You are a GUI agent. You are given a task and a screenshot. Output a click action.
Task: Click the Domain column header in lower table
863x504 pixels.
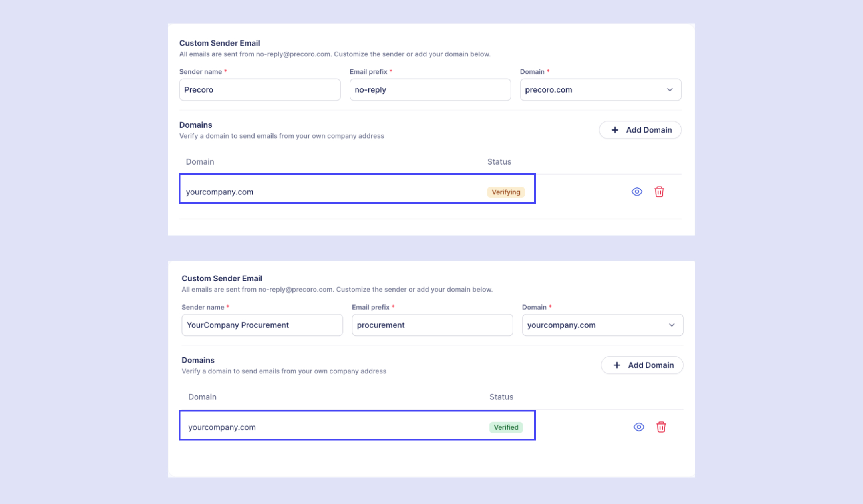(202, 397)
